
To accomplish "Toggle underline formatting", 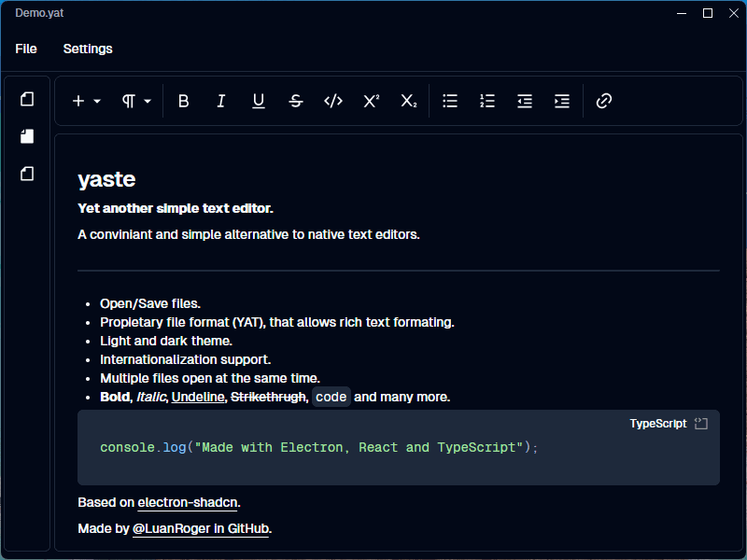I will point(259,101).
